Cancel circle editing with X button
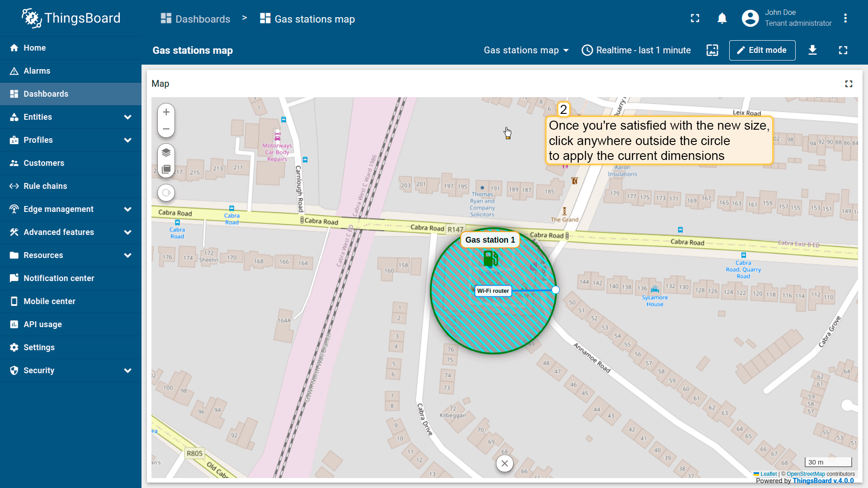868x488 pixels. (505, 463)
